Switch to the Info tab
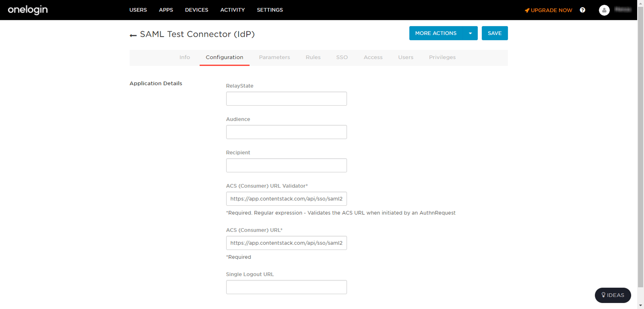This screenshot has width=644, height=309. point(184,57)
